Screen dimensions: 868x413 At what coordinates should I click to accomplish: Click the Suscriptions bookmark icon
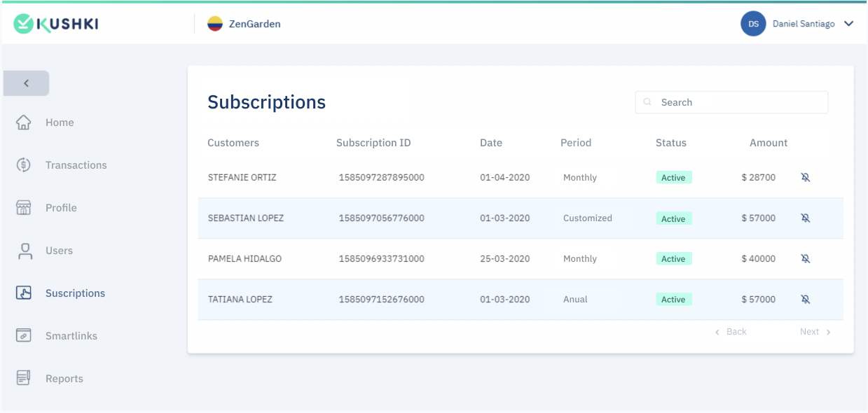(25, 293)
